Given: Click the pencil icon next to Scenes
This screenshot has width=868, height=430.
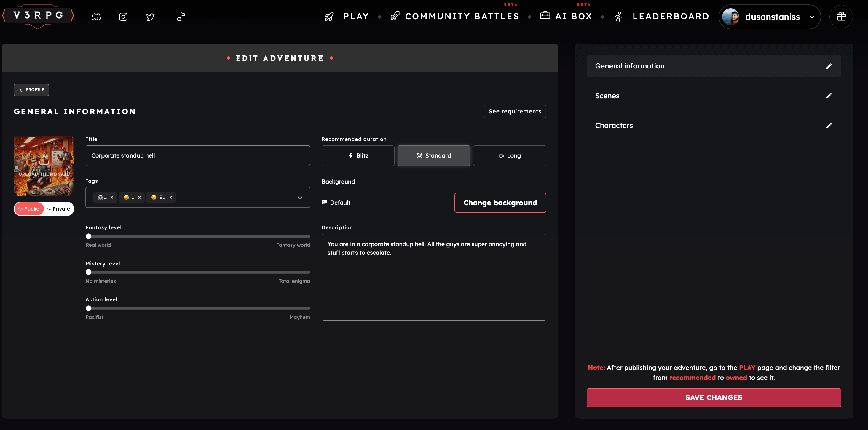Looking at the screenshot, I should click(x=829, y=96).
